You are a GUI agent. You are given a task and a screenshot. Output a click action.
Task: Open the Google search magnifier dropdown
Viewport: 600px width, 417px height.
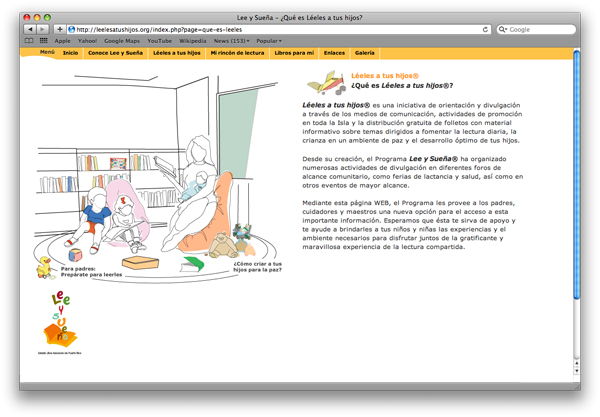(x=503, y=30)
